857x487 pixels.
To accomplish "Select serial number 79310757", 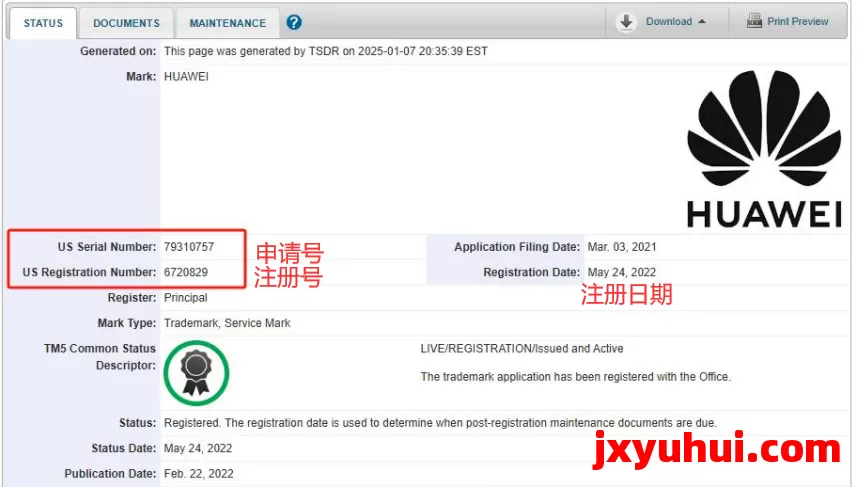I will (x=189, y=247).
